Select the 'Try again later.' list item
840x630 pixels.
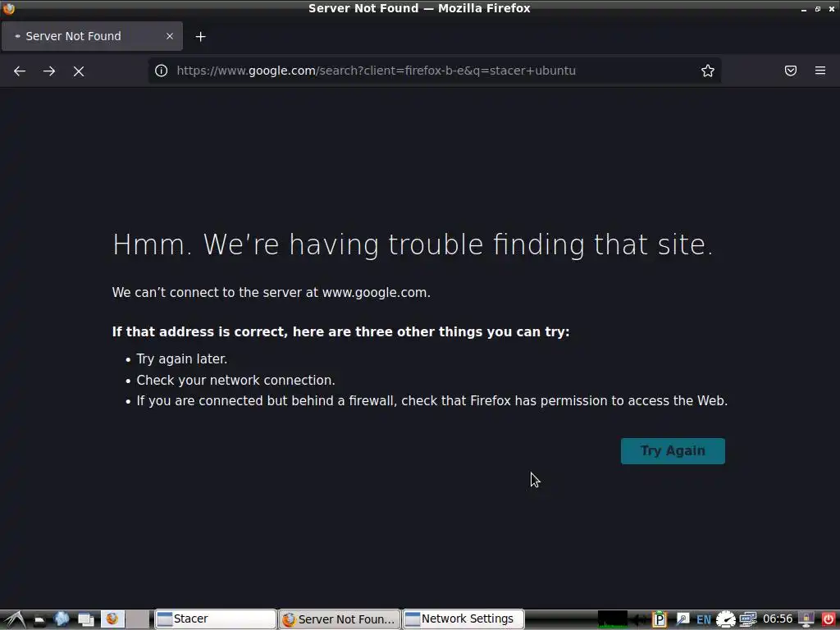(182, 359)
